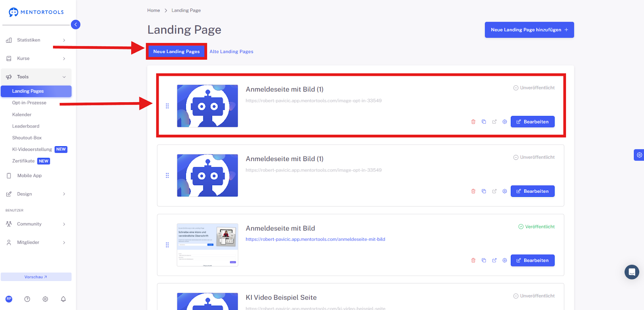Image resolution: width=644 pixels, height=310 pixels.
Task: Switch to the Neue Landing Pages tab
Action: click(176, 52)
